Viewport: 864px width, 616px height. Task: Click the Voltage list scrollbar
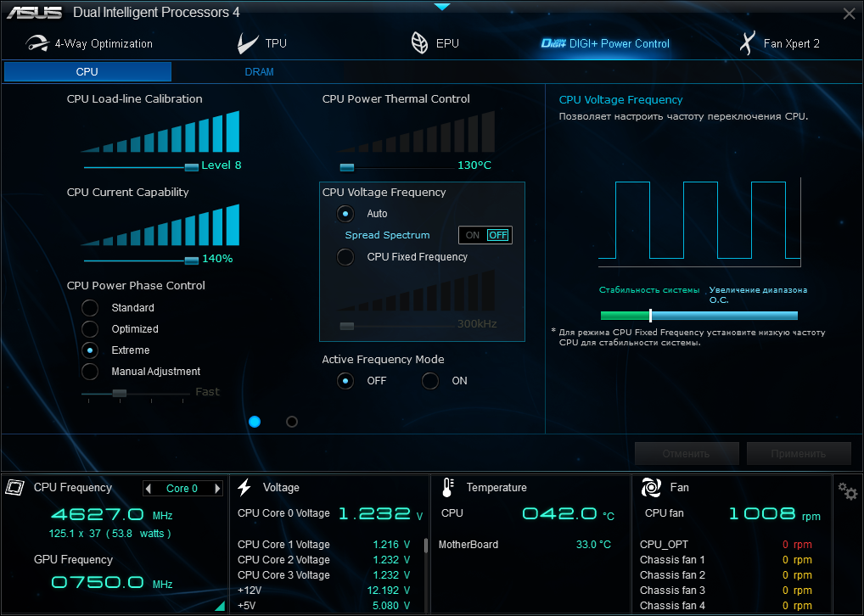(425, 546)
